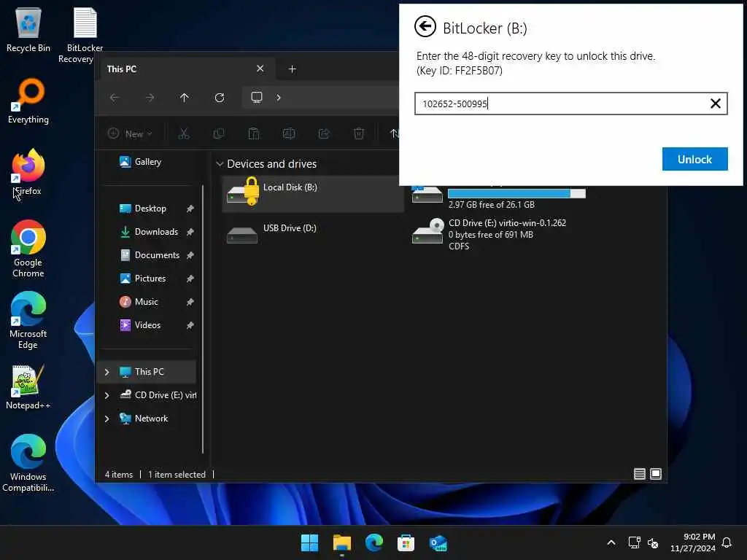747x560 pixels.
Task: Select Windows Compatibility desktop shortcut
Action: click(x=28, y=463)
